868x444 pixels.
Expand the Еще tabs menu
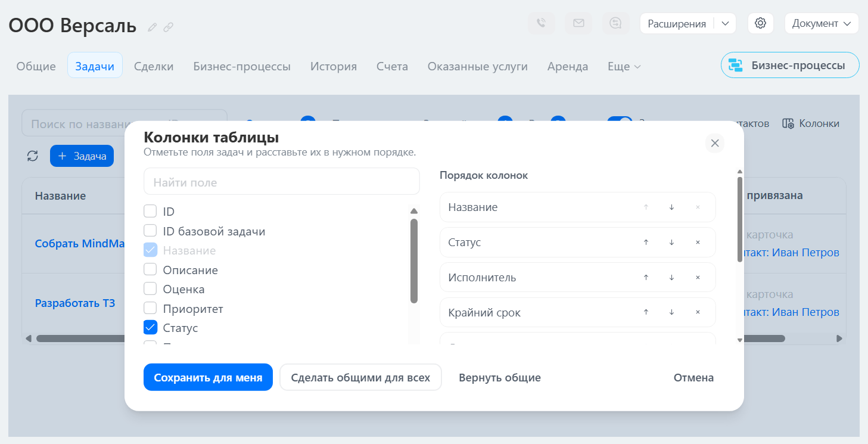[x=624, y=67]
